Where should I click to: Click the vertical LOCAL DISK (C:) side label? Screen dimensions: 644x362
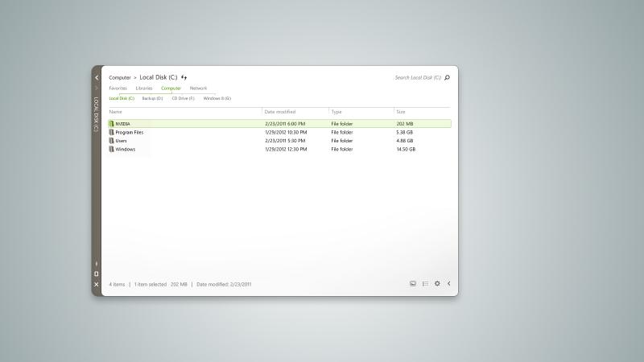(96, 114)
